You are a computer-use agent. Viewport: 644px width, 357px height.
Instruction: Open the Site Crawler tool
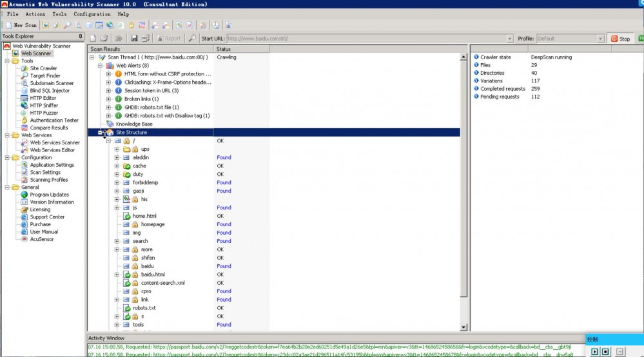(x=43, y=68)
